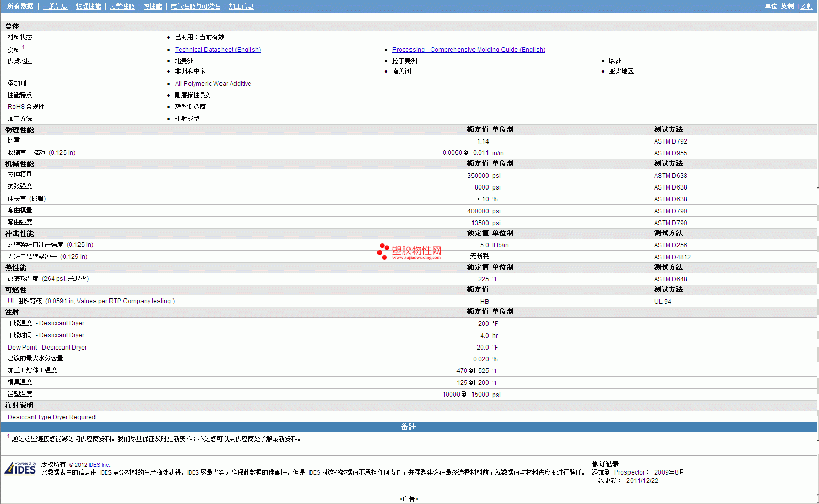819x504 pixels.
Task: Select 英制 units option
Action: (x=787, y=6)
